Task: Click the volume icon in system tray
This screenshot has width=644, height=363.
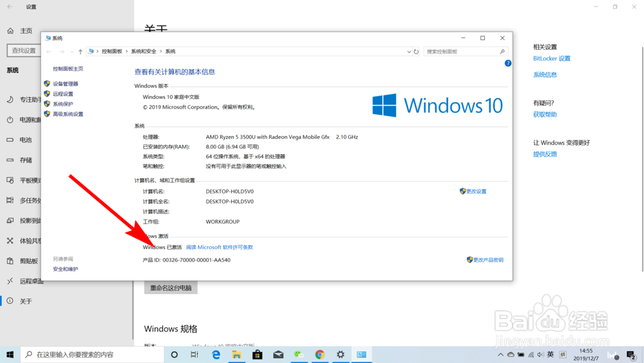Action: click(x=540, y=355)
